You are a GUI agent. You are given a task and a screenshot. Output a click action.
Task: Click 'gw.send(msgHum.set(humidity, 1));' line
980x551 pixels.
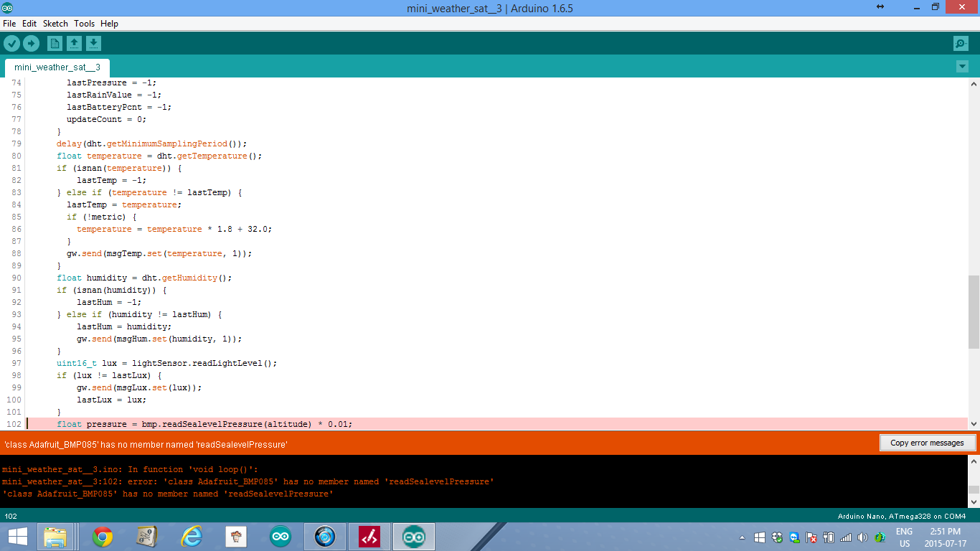click(159, 339)
